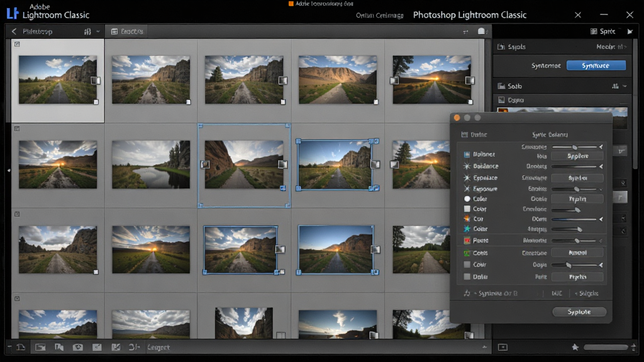Click the histogram icon beside Solb

[501, 85]
